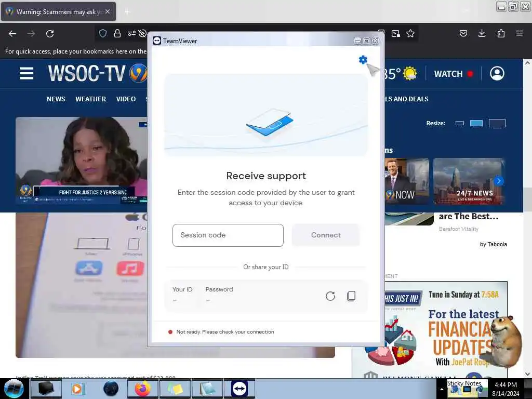This screenshot has width=532, height=399.
Task: Select the largest video Resize option
Action: tap(497, 124)
